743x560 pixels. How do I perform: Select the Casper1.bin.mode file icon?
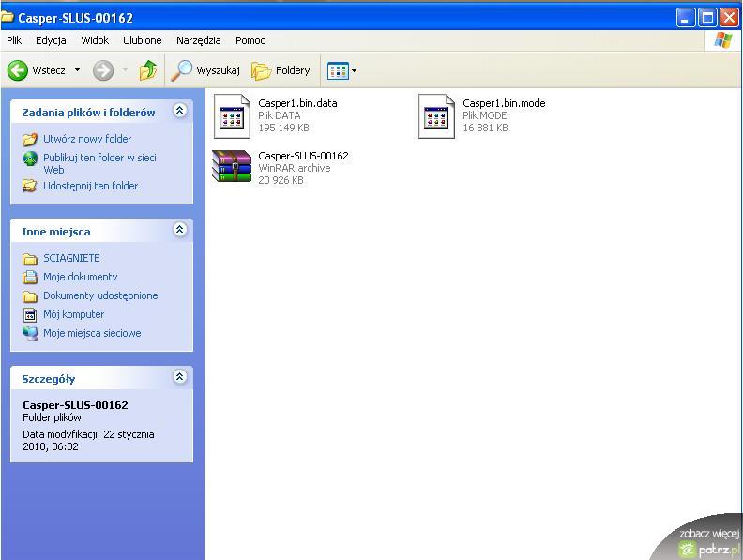436,116
